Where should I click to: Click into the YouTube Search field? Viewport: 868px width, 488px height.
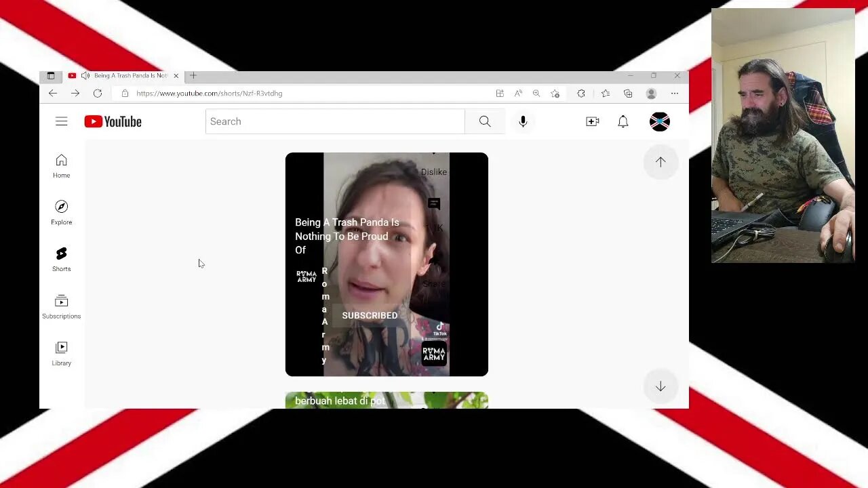coord(335,121)
